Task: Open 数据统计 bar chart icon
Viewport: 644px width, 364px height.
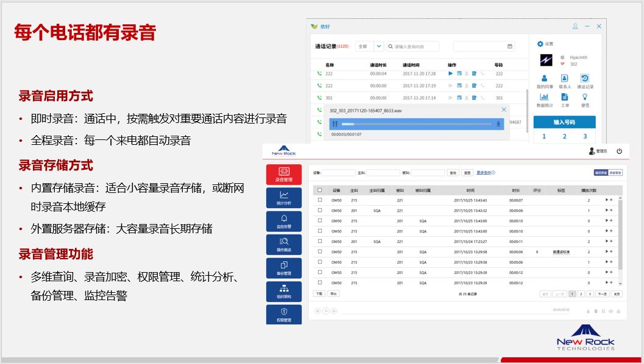Action: click(x=544, y=99)
